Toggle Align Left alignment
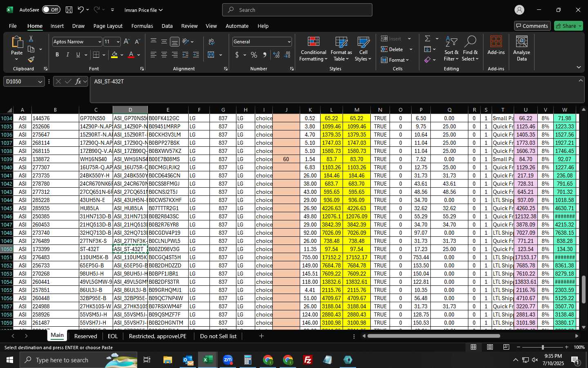This screenshot has width=588, height=368. pos(154,55)
